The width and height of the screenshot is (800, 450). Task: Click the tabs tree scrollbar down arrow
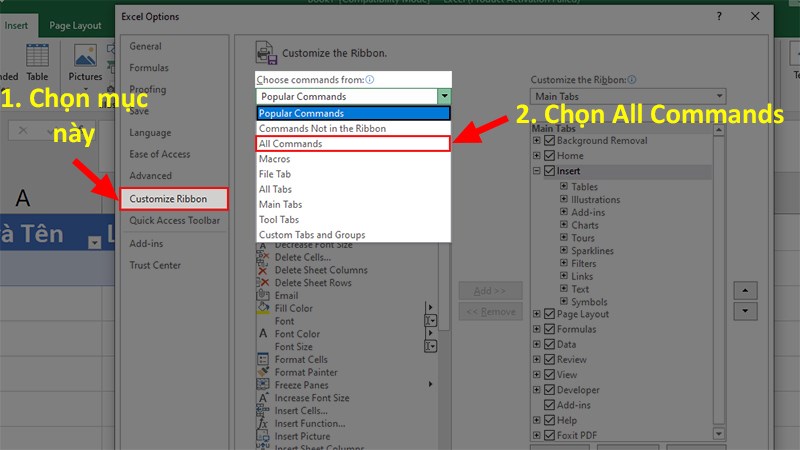tap(719, 434)
